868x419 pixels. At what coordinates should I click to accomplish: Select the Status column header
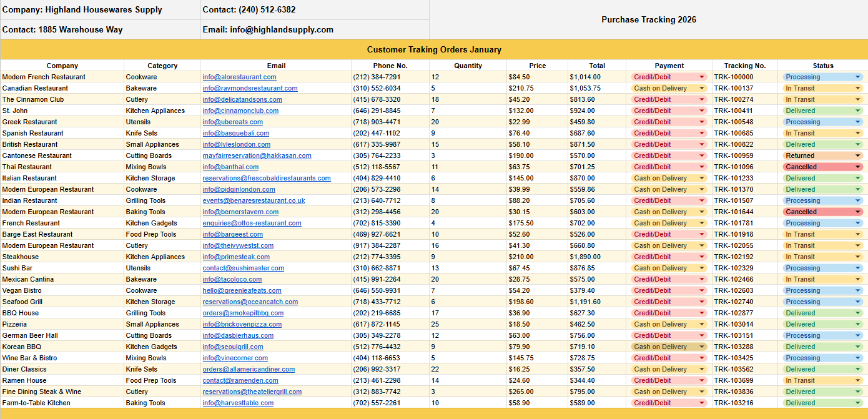pos(823,66)
